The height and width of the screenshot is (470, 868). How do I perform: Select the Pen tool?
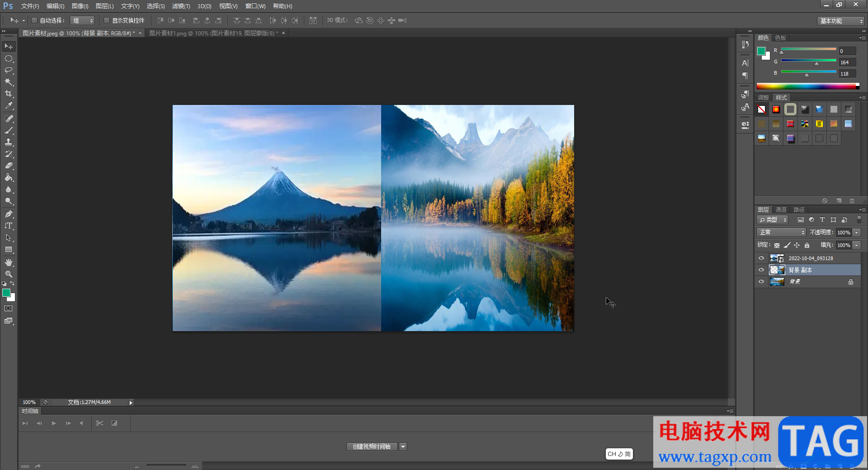(x=9, y=214)
